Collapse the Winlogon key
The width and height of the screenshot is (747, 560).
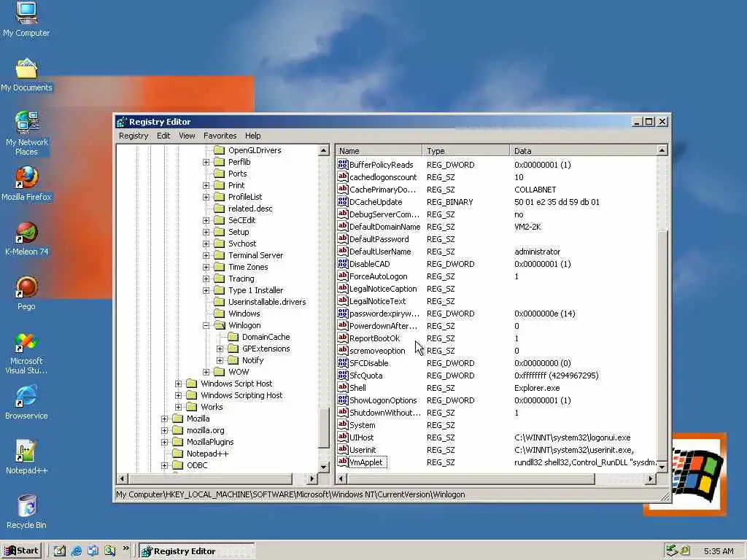pos(206,325)
